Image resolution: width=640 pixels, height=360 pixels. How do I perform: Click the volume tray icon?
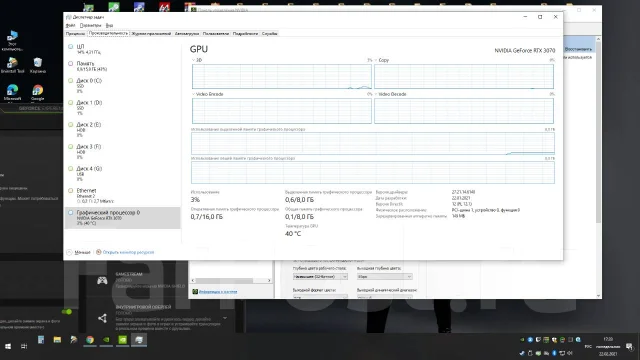tap(570, 353)
